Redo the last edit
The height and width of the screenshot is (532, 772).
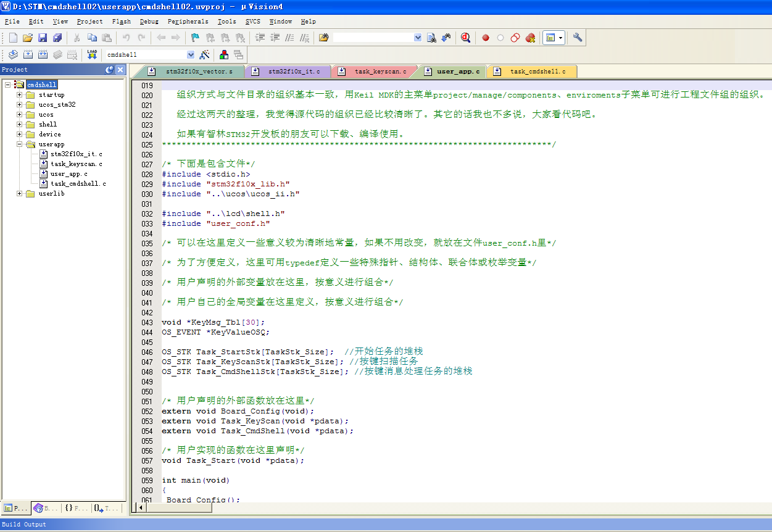pyautogui.click(x=141, y=38)
